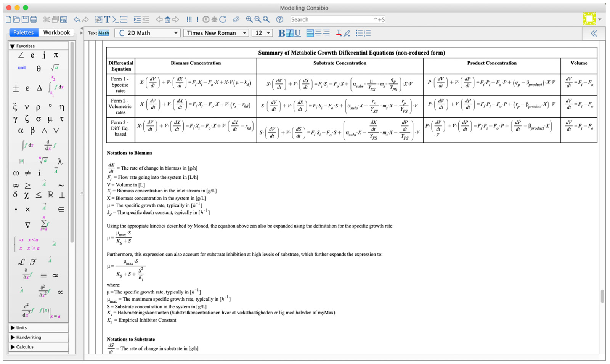Insert a new Maple prompt
Screen dimensions: 610x364
115,19
